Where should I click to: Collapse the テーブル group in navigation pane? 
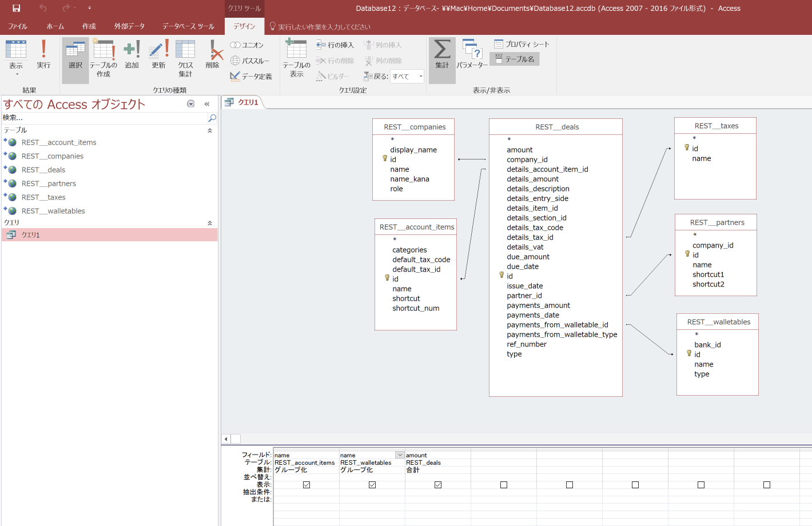[x=210, y=130]
